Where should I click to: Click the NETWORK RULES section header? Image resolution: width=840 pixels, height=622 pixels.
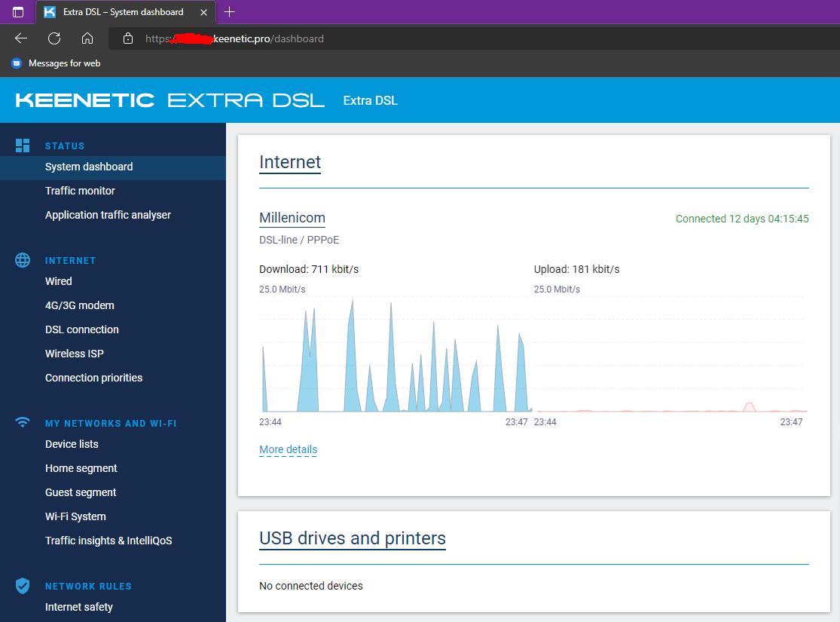[x=88, y=587]
